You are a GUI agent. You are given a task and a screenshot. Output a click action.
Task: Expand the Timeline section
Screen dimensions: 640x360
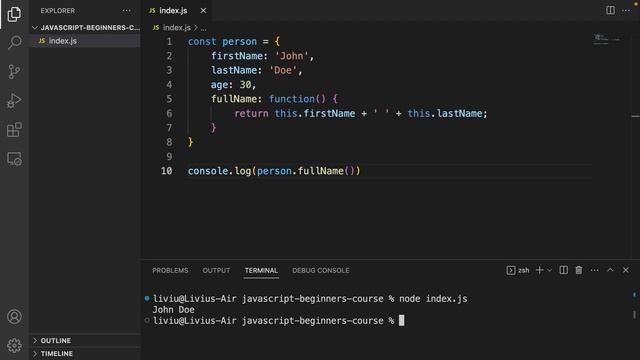point(85,353)
